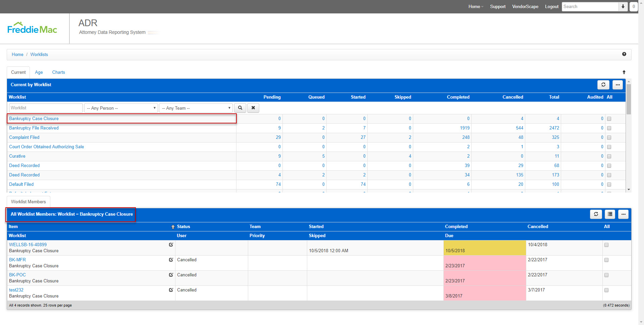
Task: Open Support in the top navigation
Action: [x=498, y=7]
